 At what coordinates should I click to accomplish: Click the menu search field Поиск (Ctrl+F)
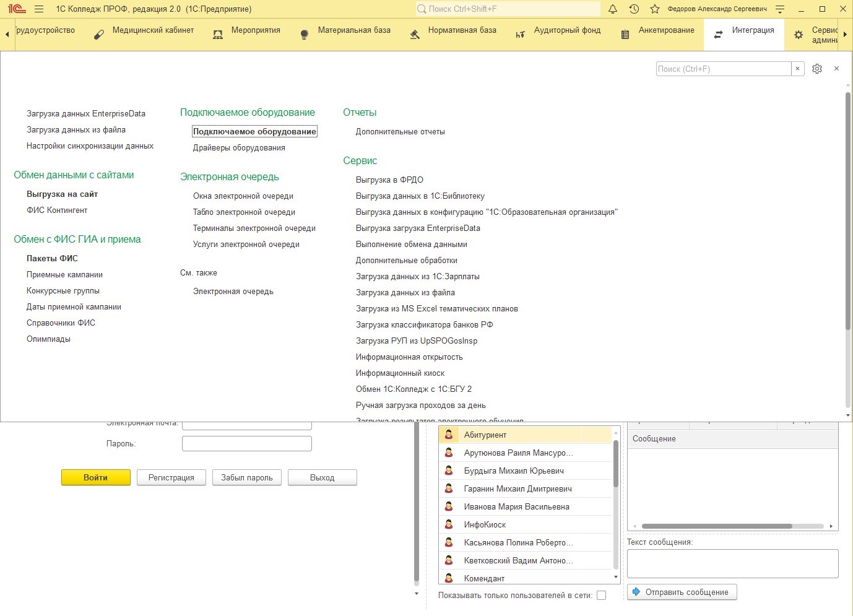point(723,69)
